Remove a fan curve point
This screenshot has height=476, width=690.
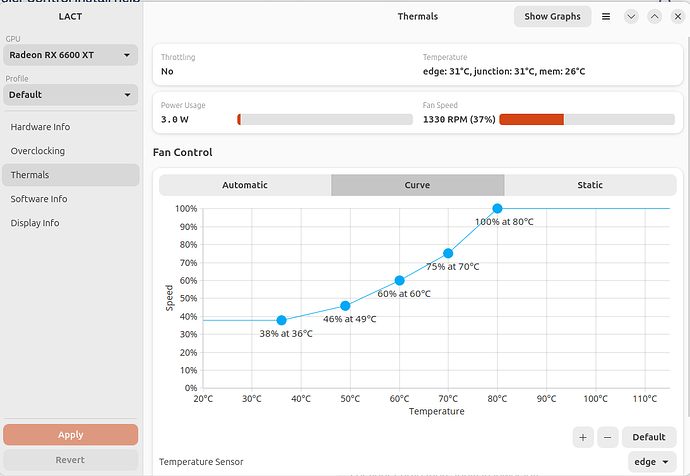click(x=608, y=437)
